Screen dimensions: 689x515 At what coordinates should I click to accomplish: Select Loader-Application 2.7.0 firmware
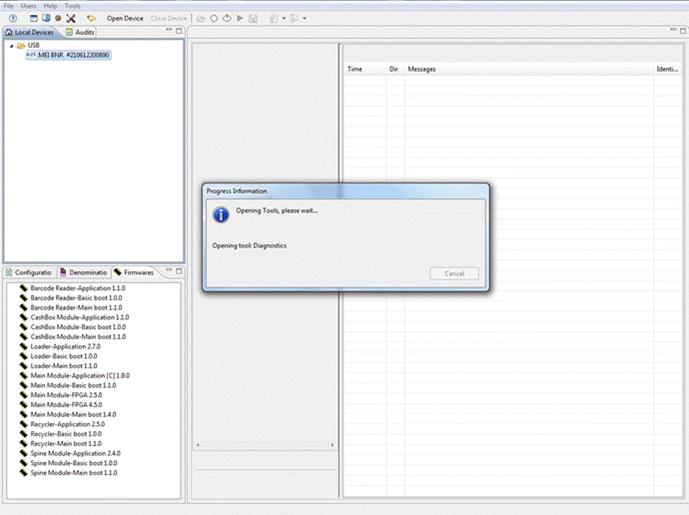(60, 346)
